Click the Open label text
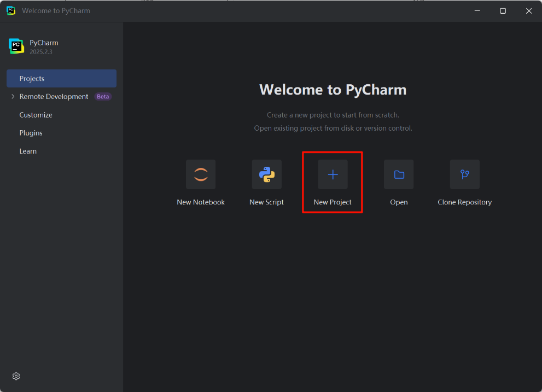The height and width of the screenshot is (392, 542). pos(399,202)
